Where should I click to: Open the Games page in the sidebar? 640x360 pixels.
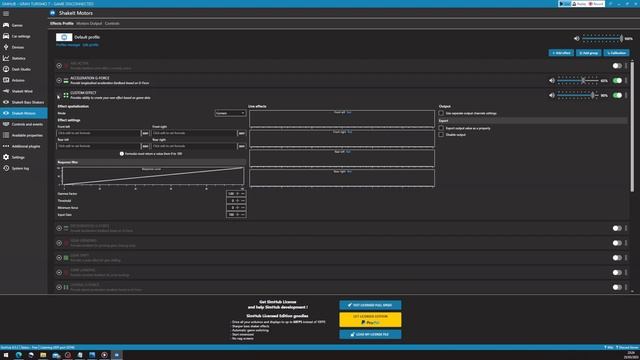[24, 25]
